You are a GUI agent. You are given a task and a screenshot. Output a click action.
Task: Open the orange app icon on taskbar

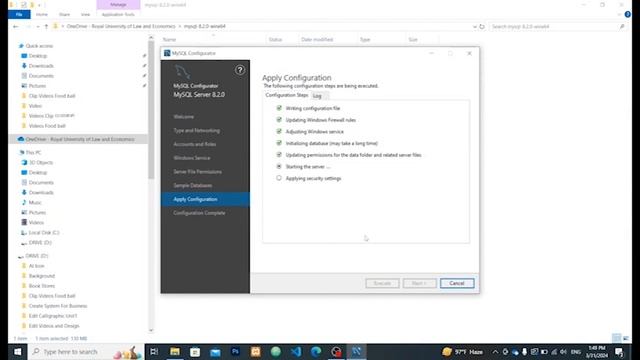pos(256,351)
